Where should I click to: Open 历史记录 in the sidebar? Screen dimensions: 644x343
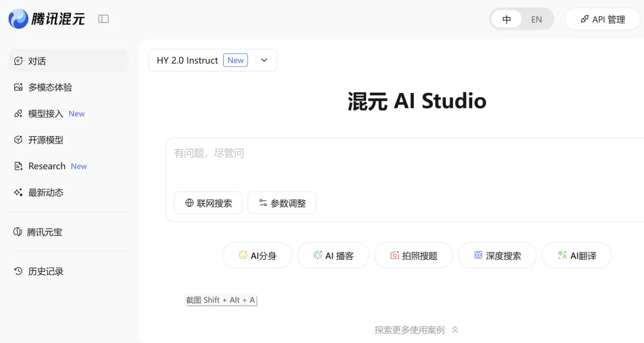(68, 271)
